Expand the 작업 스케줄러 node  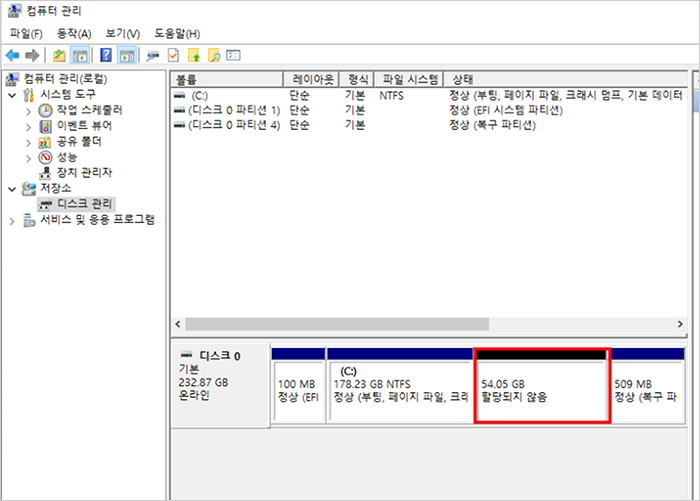pos(29,111)
